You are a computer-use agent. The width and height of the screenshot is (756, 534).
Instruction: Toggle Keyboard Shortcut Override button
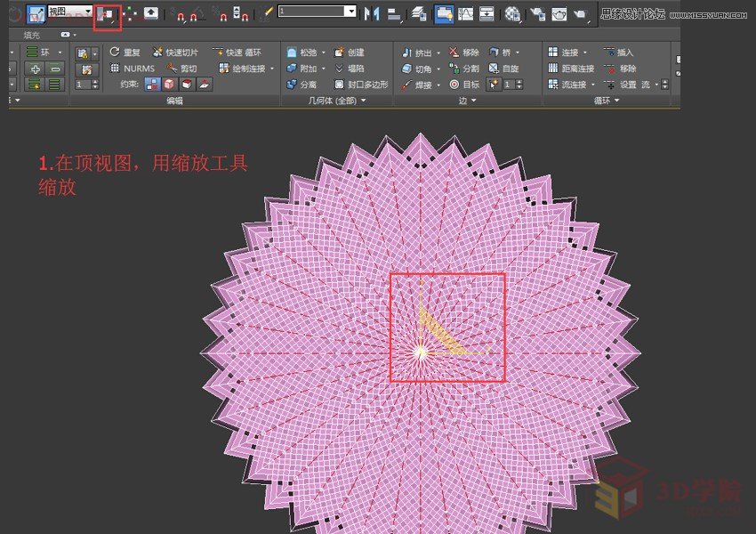click(x=150, y=13)
